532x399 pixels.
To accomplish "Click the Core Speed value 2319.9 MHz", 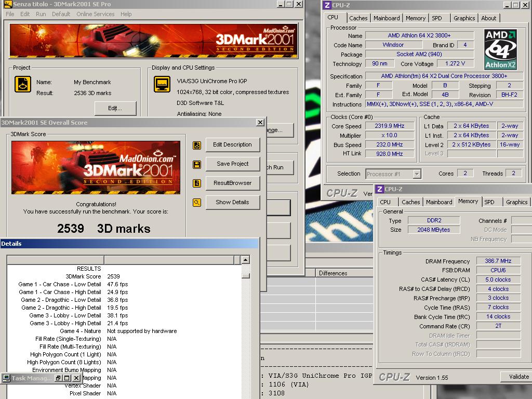I will pos(390,126).
